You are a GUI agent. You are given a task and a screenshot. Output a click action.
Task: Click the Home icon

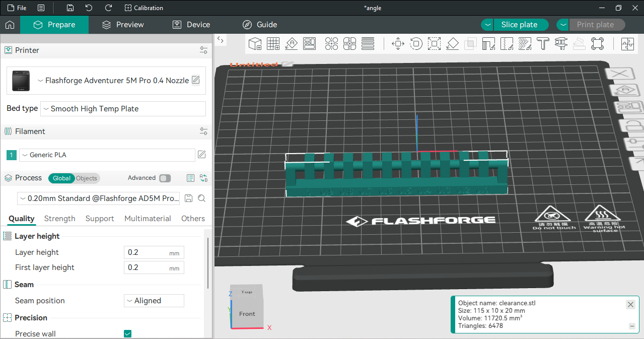click(x=10, y=25)
